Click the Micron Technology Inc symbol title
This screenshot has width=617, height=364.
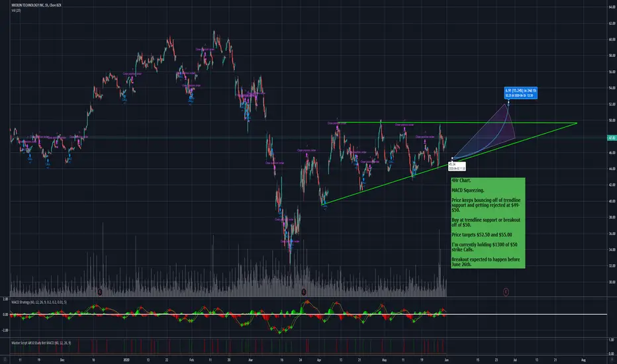coord(36,5)
